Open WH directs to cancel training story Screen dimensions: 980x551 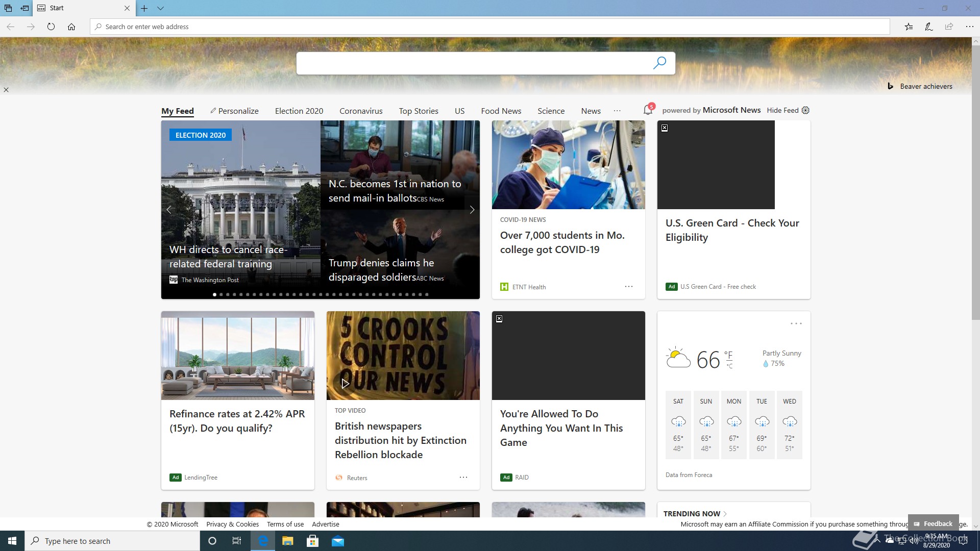click(x=228, y=257)
